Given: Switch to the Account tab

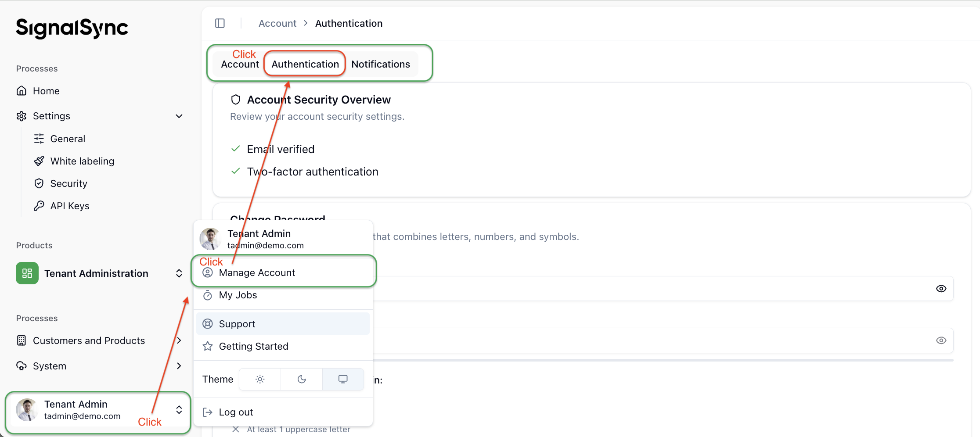Looking at the screenshot, I should 240,64.
